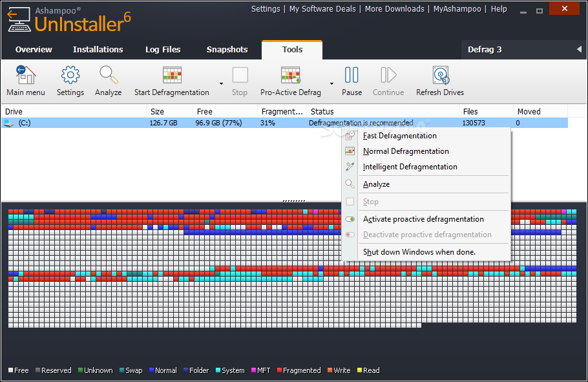Click the 130573 files value
This screenshot has width=588, height=382.
pos(474,123)
